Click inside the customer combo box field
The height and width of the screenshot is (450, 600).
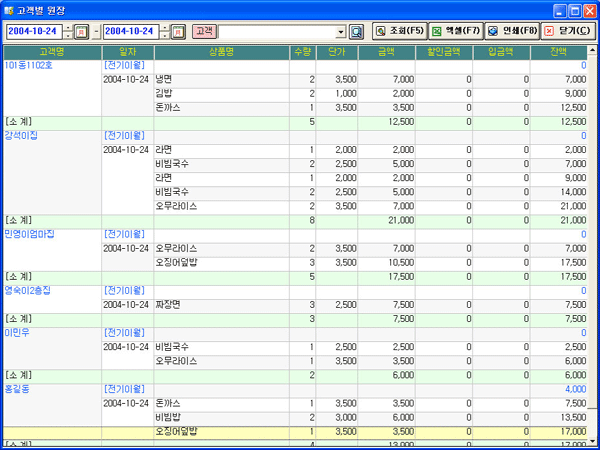coord(277,32)
